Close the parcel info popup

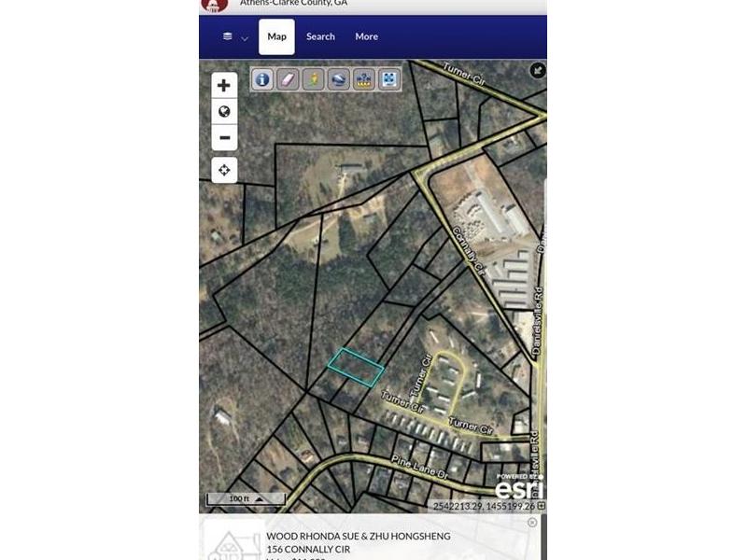click(532, 523)
